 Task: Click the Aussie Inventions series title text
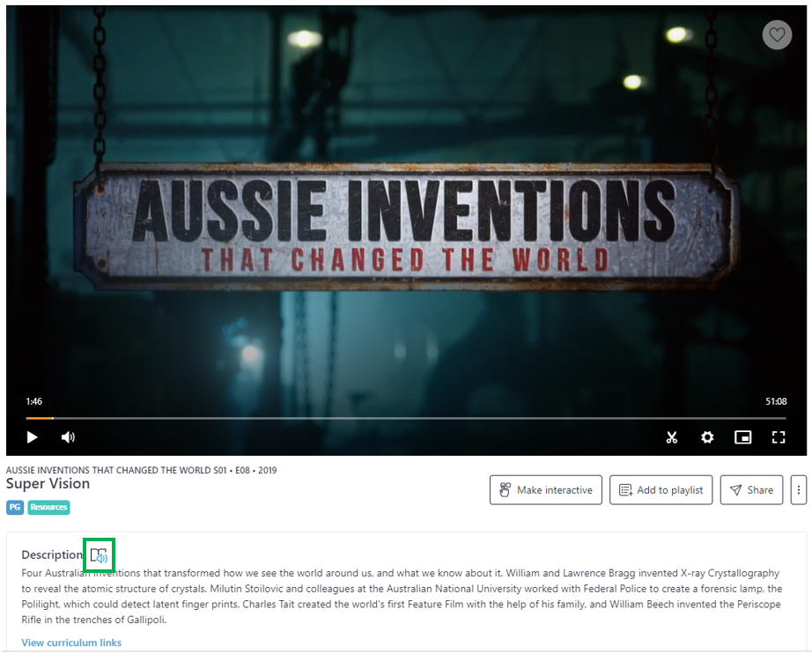click(x=142, y=470)
